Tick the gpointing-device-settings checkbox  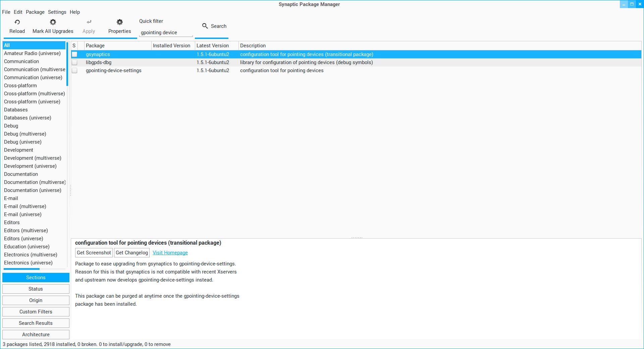(74, 70)
